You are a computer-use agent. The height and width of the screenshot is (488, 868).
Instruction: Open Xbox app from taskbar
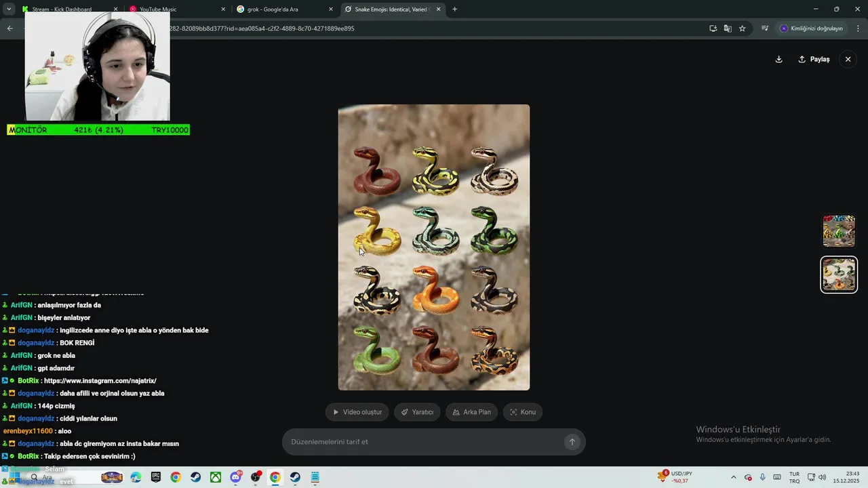click(x=216, y=477)
